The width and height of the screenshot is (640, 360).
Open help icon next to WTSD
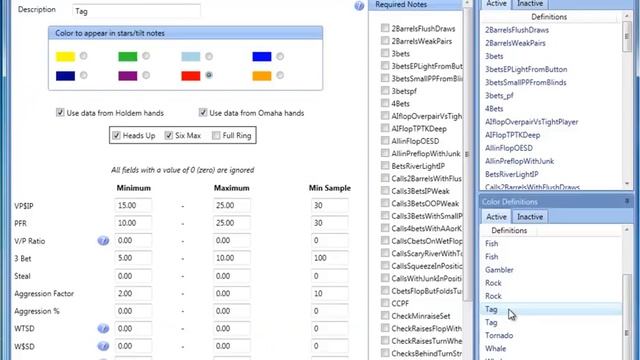point(103,329)
